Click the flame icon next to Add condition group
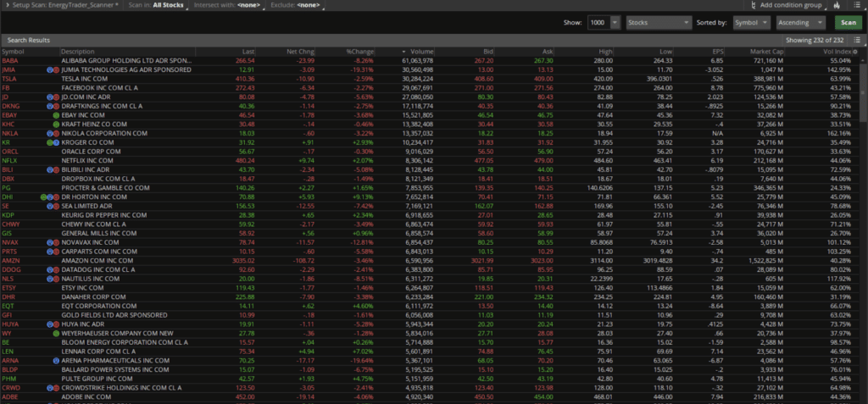The height and width of the screenshot is (404, 868). pyautogui.click(x=836, y=5)
